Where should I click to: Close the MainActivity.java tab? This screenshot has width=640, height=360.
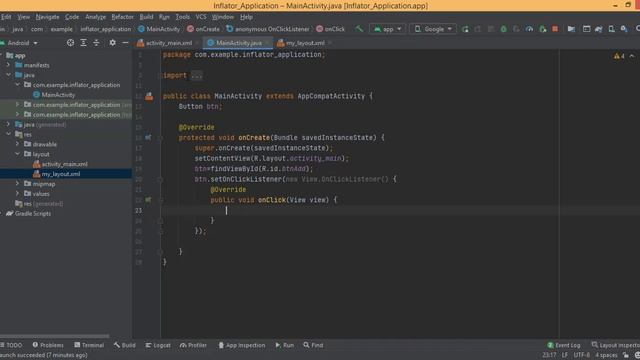point(268,43)
